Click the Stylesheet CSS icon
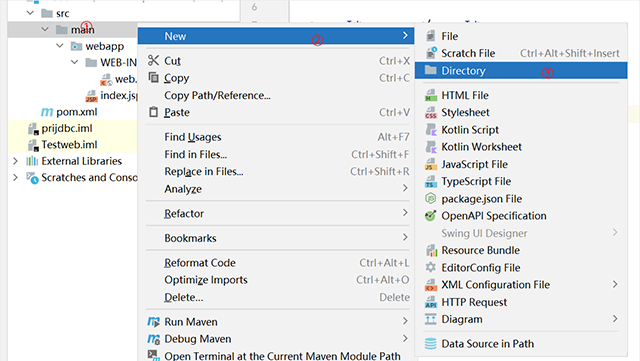 point(431,112)
